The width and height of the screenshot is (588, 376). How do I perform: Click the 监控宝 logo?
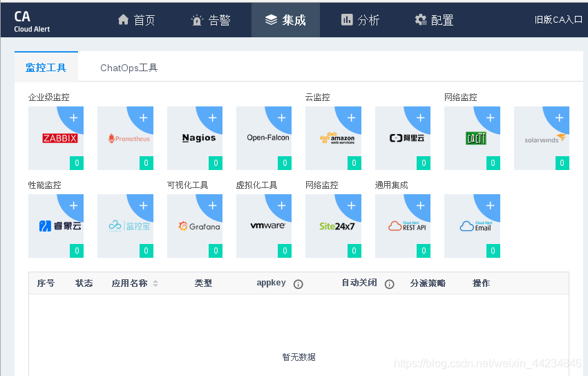(129, 226)
